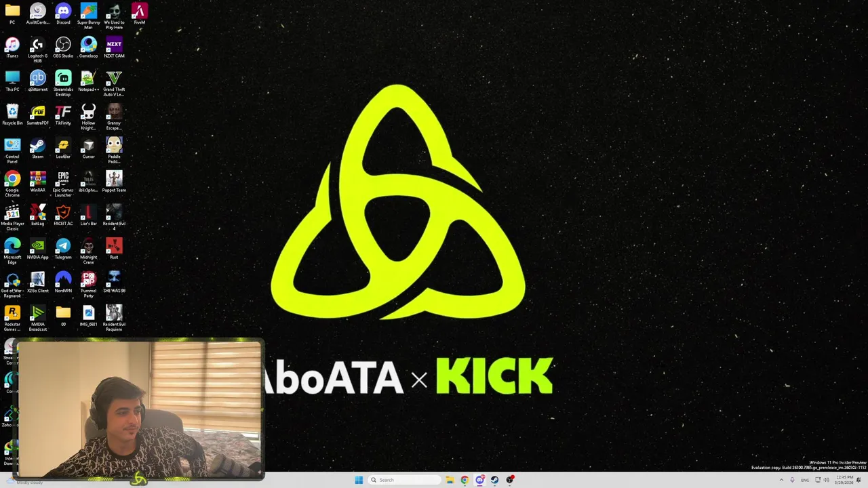
Task: Open Midnight Crane shortcut
Action: 88,251
